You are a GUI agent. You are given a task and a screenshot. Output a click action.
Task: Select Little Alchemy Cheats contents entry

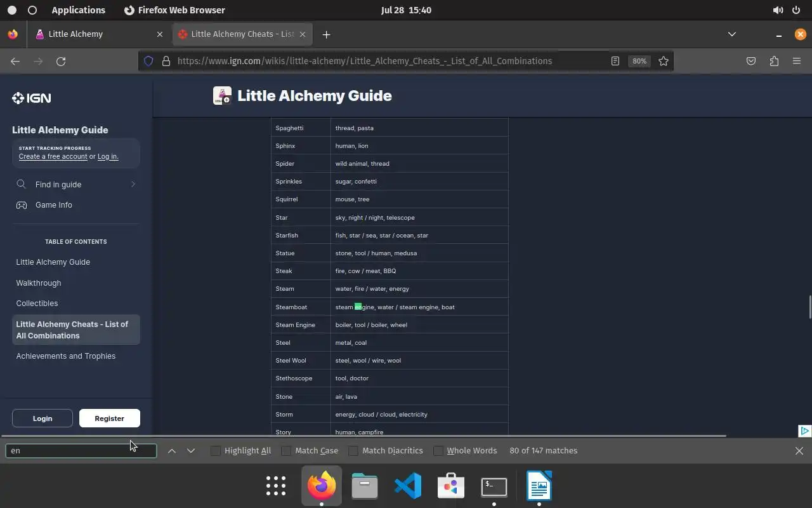pyautogui.click(x=76, y=330)
